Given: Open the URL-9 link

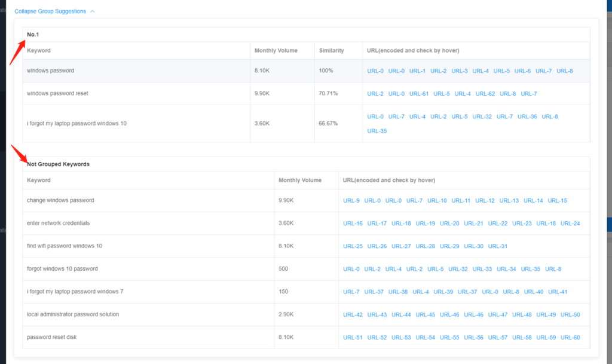Looking at the screenshot, I should click(x=351, y=201).
